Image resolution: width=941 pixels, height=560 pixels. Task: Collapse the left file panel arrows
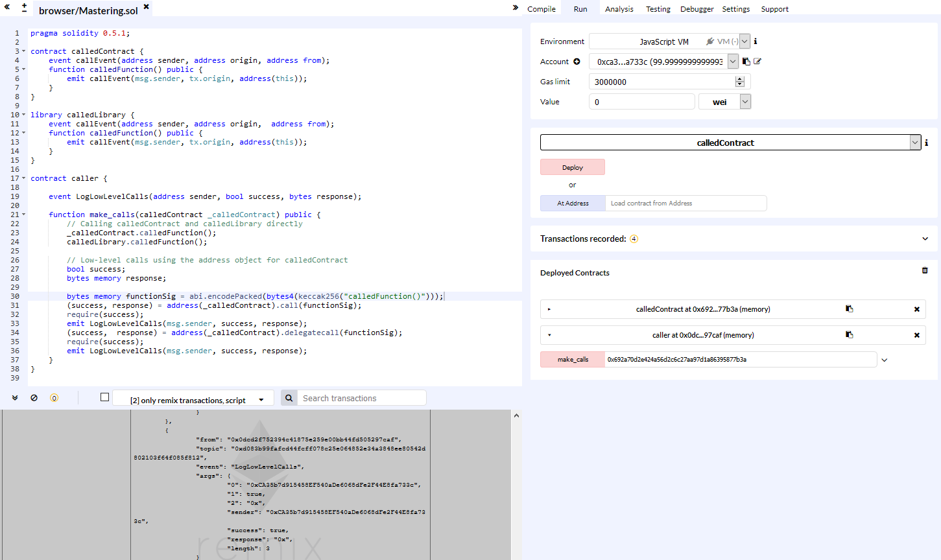pos(7,7)
